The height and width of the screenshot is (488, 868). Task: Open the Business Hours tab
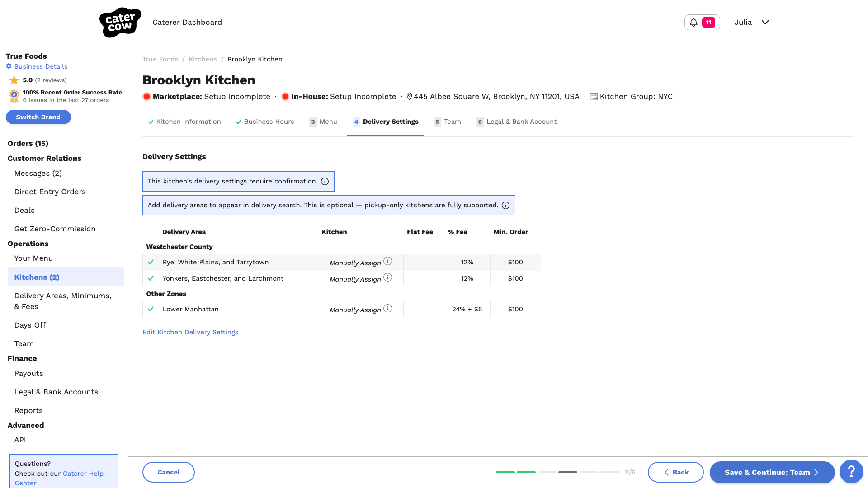coord(265,122)
